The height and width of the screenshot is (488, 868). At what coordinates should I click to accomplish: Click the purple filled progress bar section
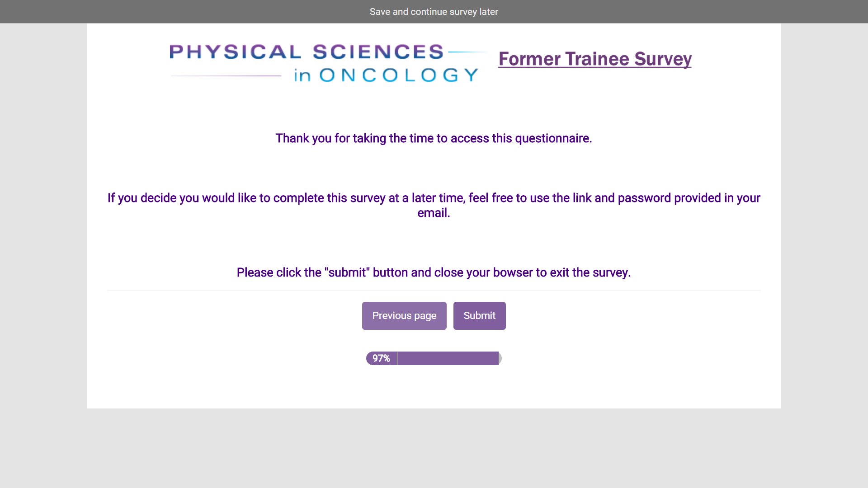tap(448, 358)
